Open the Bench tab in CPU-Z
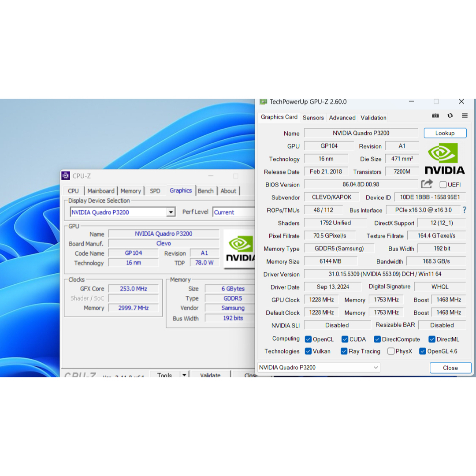Screen dimensions: 476x476 coord(206,191)
